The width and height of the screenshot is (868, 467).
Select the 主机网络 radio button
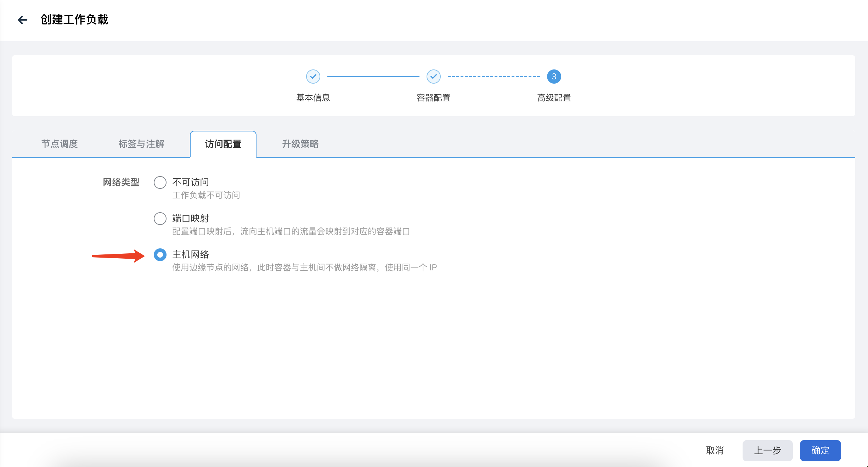point(160,255)
